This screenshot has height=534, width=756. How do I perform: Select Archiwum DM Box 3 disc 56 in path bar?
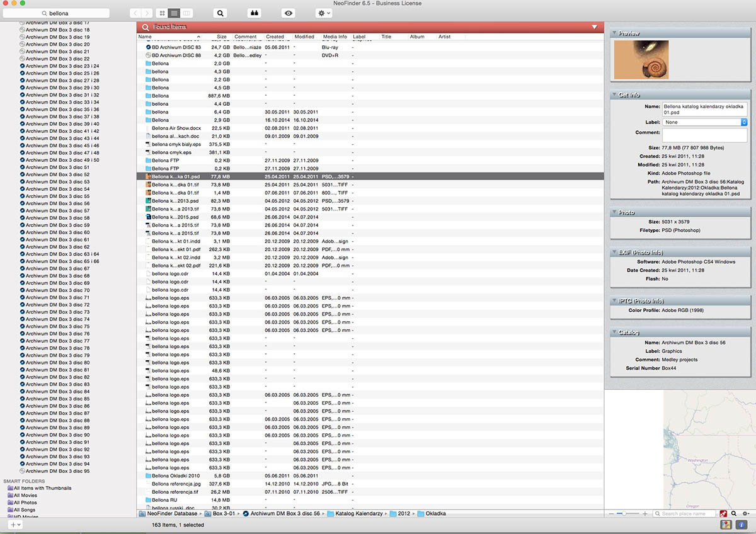281,514
